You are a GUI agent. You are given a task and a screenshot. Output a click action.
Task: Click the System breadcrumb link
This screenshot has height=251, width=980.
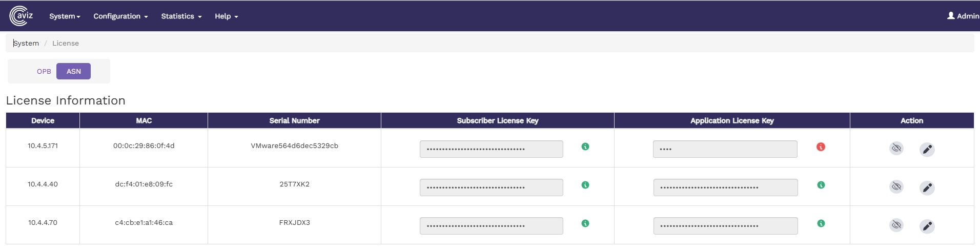point(26,43)
